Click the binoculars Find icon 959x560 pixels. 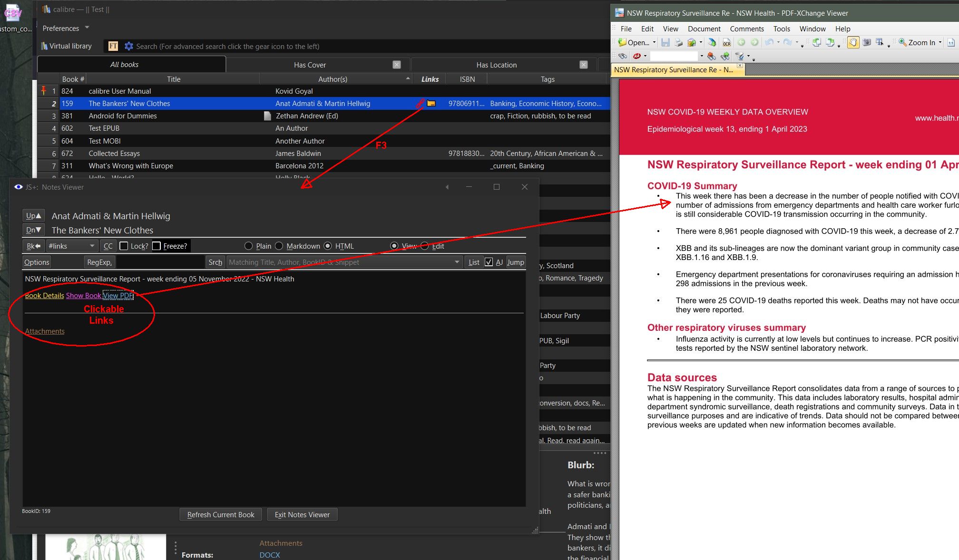[622, 56]
